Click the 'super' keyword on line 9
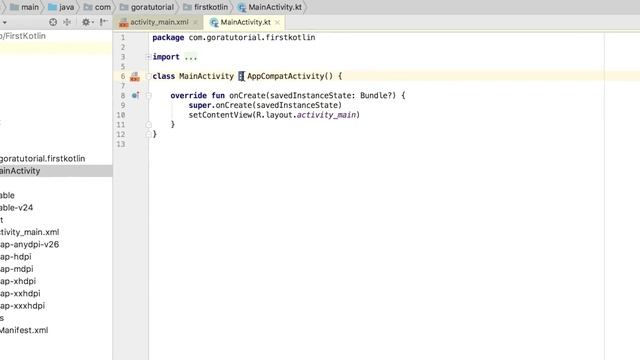This screenshot has width=640, height=360. [x=200, y=105]
